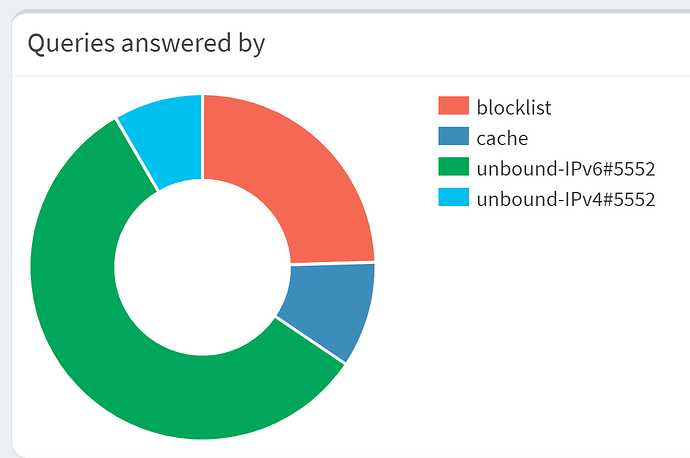This screenshot has width=690, height=458.
Task: Click the gray page background left of the card
Action: 5,250
